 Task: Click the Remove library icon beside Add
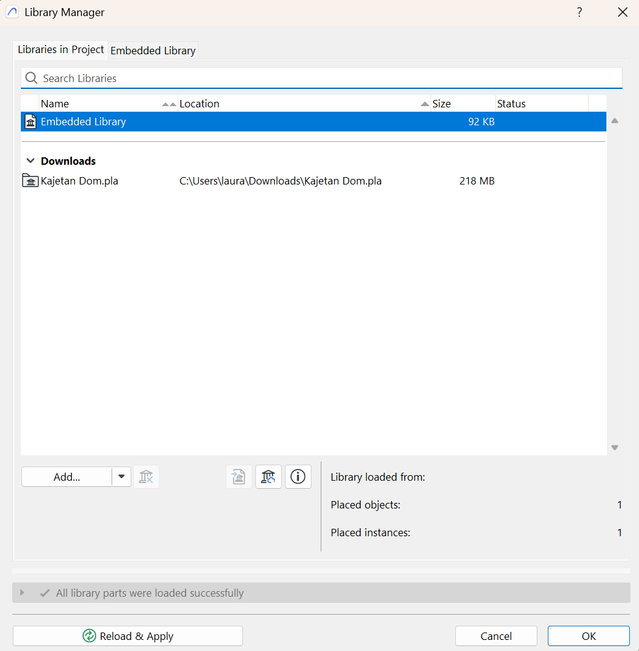pyautogui.click(x=146, y=477)
